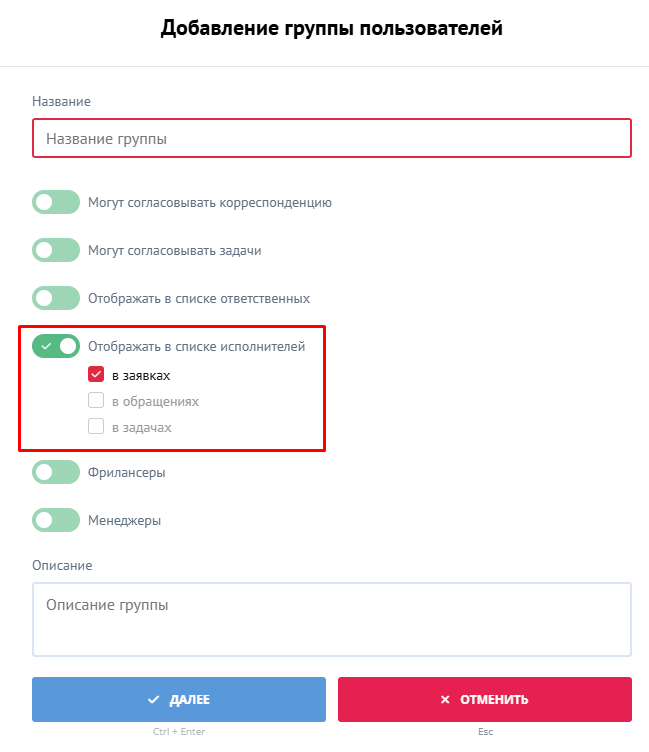Switch on the Менеджеры toggle
The image size is (649, 752).
click(x=56, y=520)
